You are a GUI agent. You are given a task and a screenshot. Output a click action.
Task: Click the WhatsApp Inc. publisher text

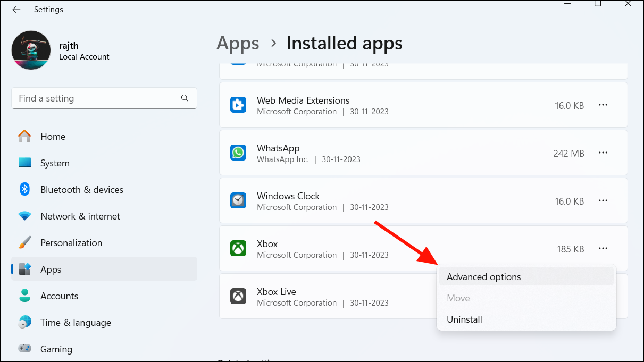click(x=283, y=159)
